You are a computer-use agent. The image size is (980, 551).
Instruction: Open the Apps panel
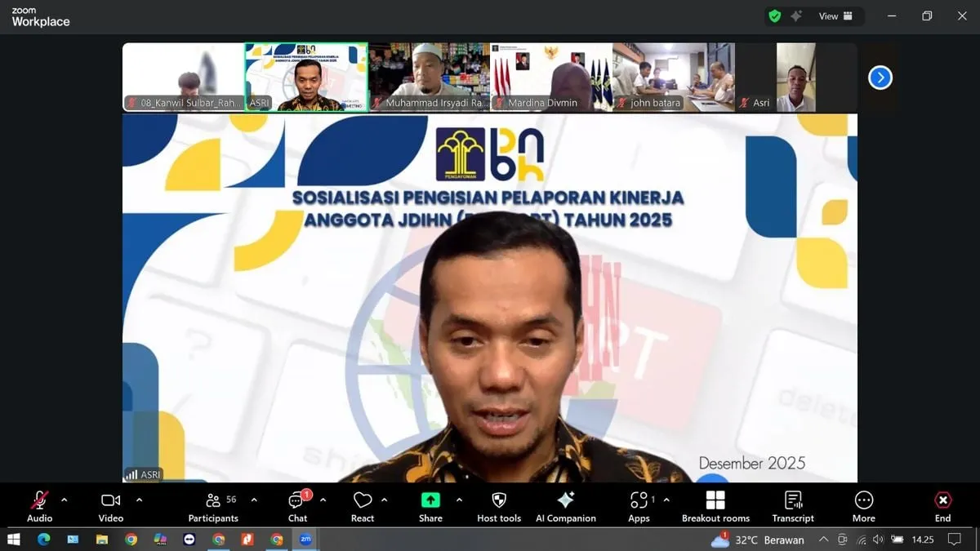point(639,506)
